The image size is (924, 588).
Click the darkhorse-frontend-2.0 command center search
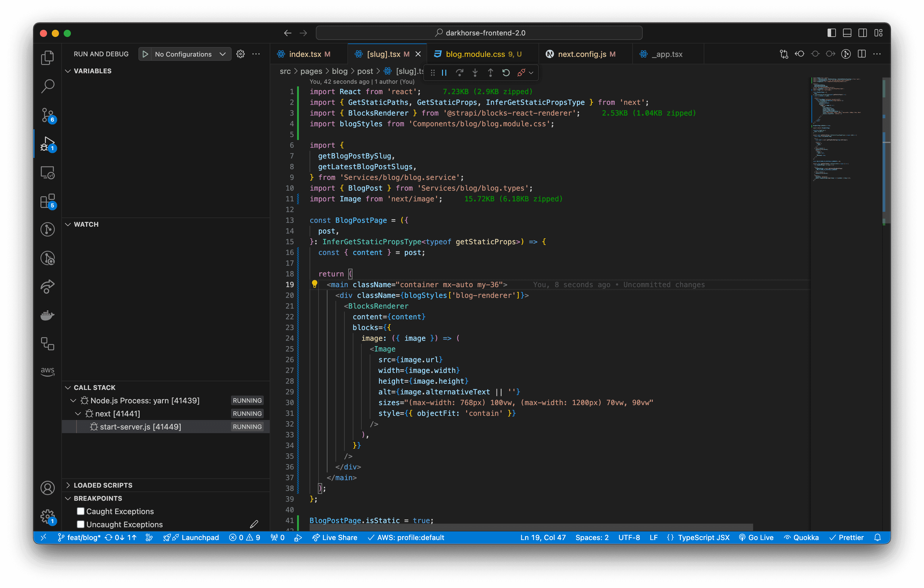tap(479, 33)
